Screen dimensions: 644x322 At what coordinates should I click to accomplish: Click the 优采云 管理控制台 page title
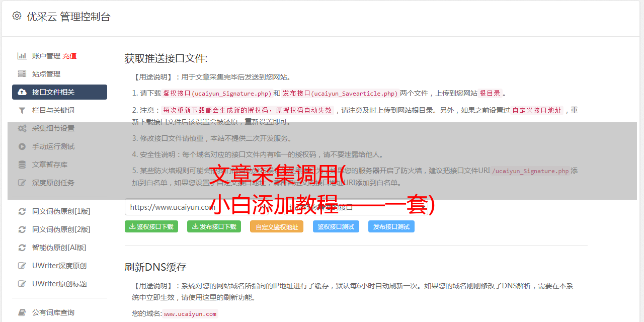pyautogui.click(x=68, y=17)
